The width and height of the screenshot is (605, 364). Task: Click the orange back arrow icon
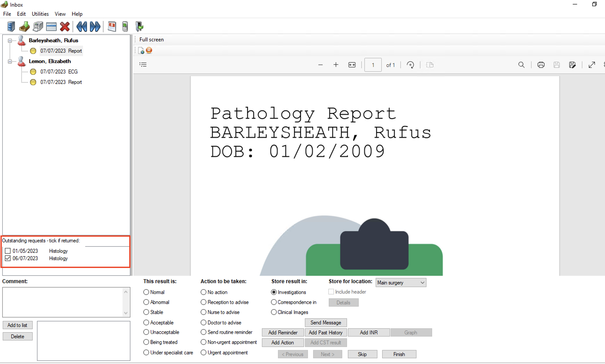(149, 50)
